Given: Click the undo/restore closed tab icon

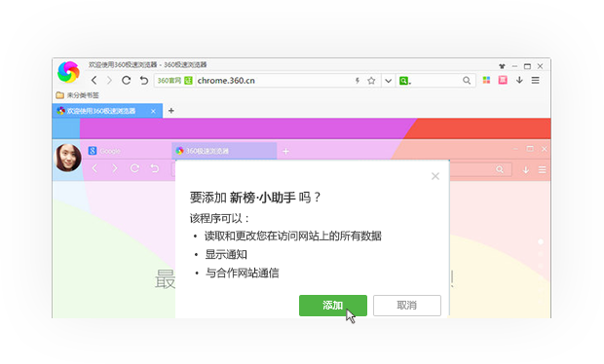Looking at the screenshot, I should click(143, 81).
